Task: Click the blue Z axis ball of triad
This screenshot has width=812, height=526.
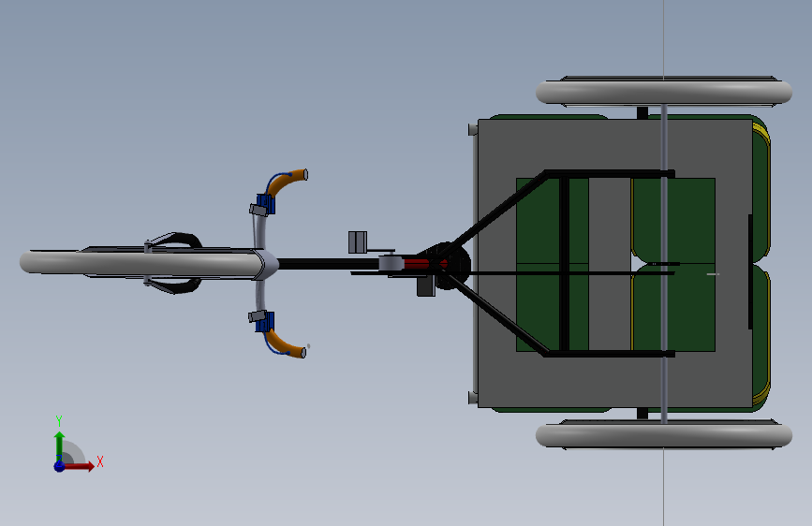Action: tap(60, 466)
